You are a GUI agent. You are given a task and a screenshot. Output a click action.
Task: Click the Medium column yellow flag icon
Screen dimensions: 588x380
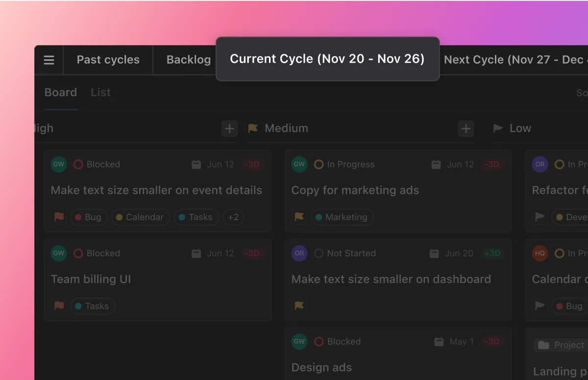point(253,128)
